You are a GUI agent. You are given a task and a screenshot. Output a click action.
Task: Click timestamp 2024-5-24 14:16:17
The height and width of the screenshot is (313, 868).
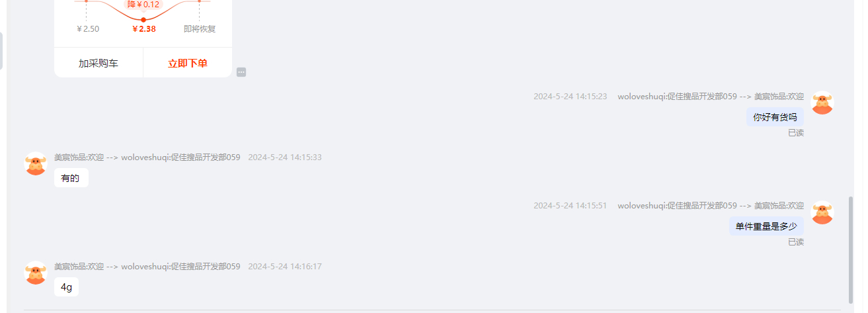(x=285, y=267)
